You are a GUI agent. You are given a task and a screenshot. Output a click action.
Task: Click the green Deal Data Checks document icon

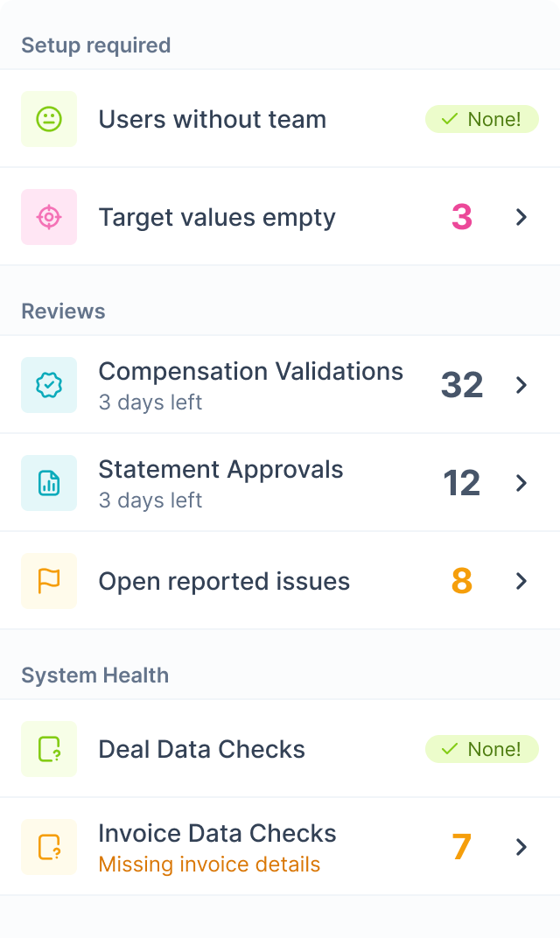49,749
